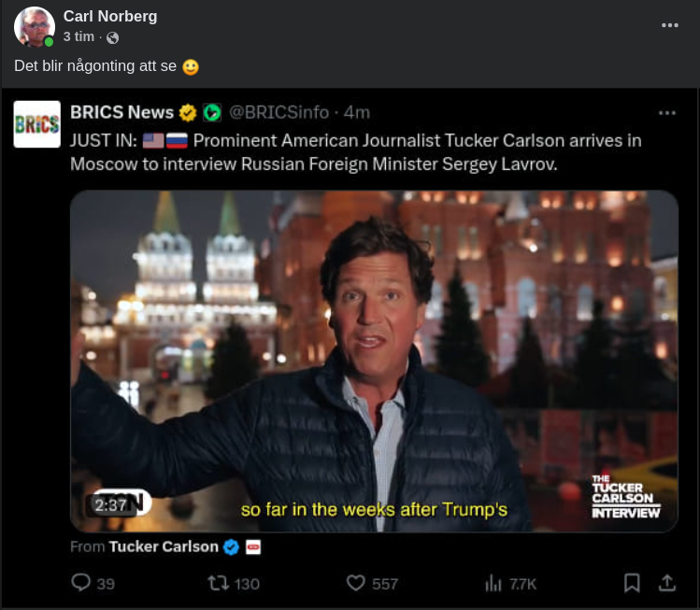The width and height of the screenshot is (700, 610).
Task: Open the tweet's three-dot more menu
Action: point(666,113)
